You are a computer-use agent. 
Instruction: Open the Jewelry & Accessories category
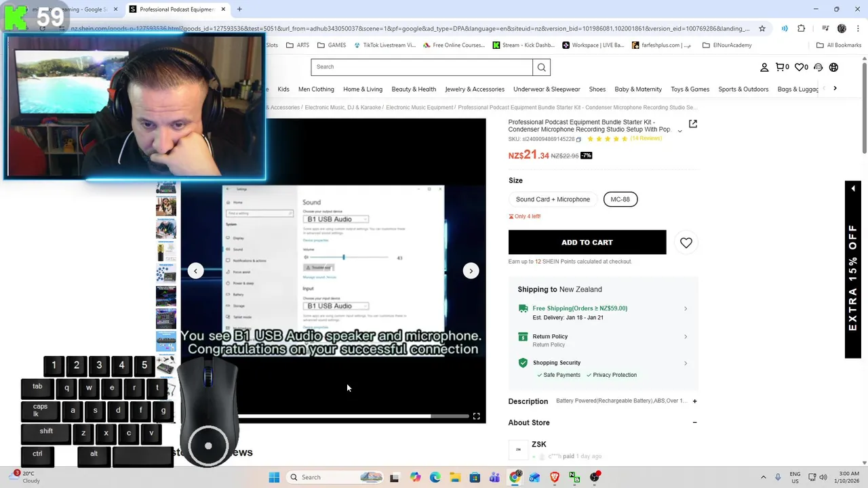[x=475, y=89]
